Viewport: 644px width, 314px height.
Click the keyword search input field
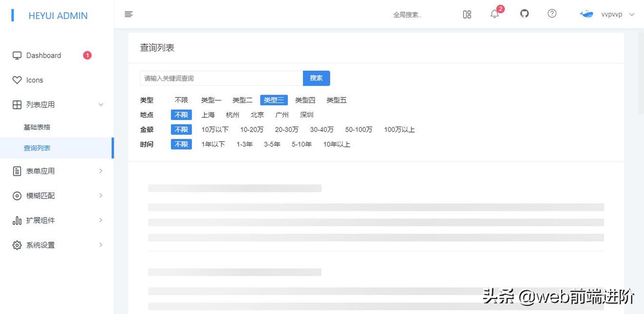click(221, 78)
